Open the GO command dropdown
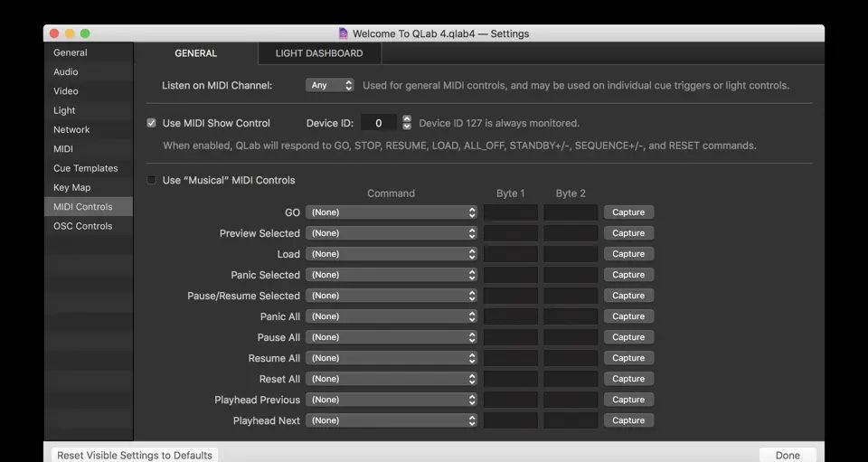This screenshot has width=868, height=462. coord(392,212)
